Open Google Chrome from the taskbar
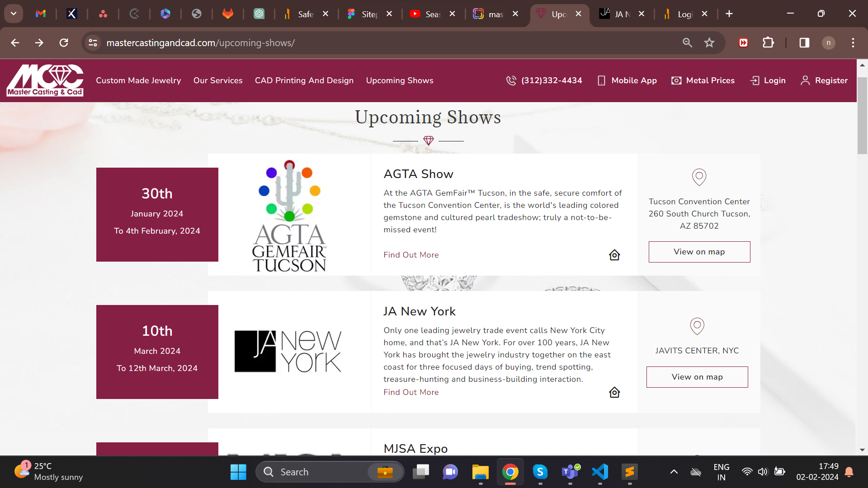Image resolution: width=868 pixels, height=488 pixels. 510,472
